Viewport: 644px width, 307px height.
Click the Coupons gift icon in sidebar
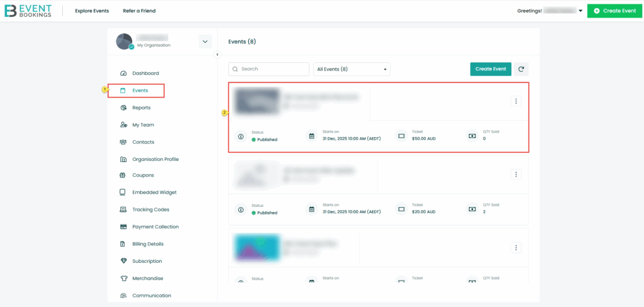(x=123, y=176)
